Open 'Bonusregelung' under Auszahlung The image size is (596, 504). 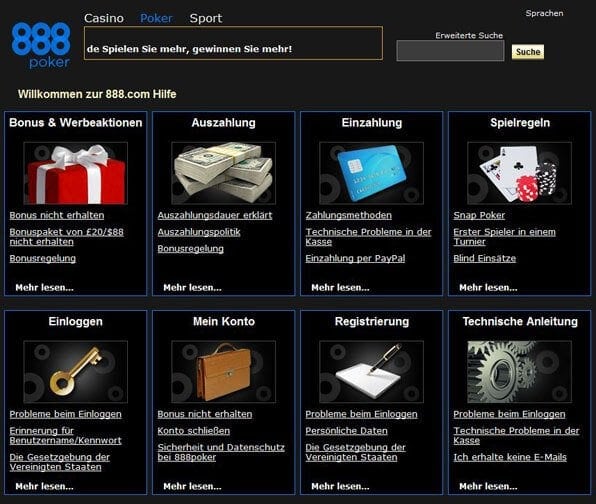click(x=190, y=249)
